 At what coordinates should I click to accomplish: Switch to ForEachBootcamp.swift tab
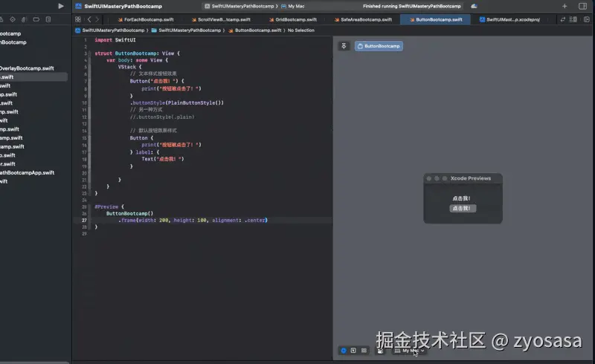click(x=146, y=19)
